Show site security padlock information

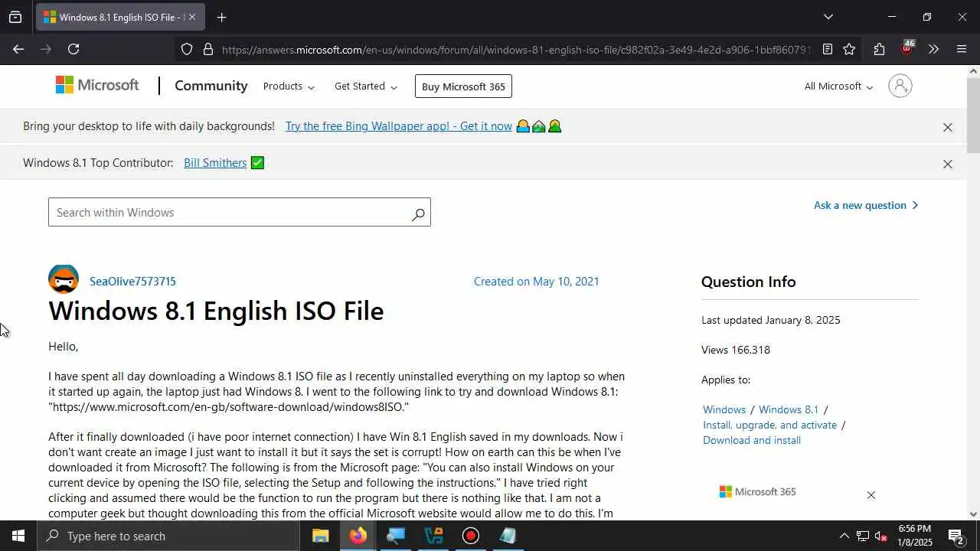coord(207,49)
